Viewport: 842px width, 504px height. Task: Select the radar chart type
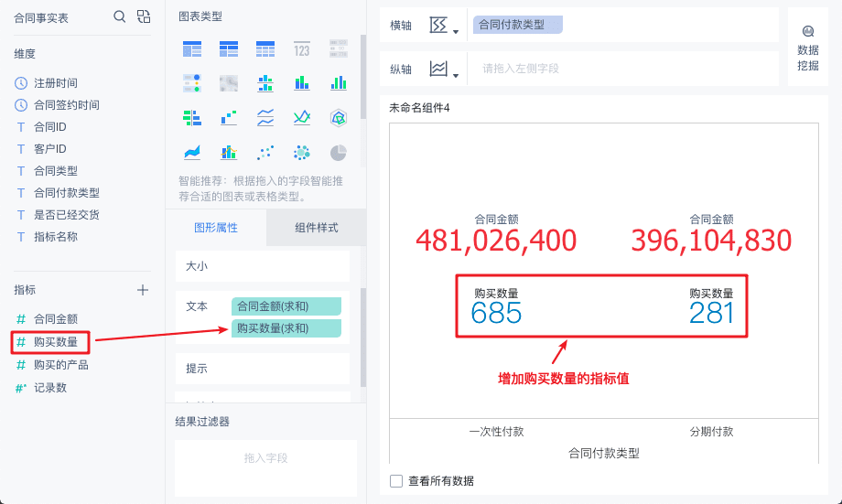click(x=339, y=118)
